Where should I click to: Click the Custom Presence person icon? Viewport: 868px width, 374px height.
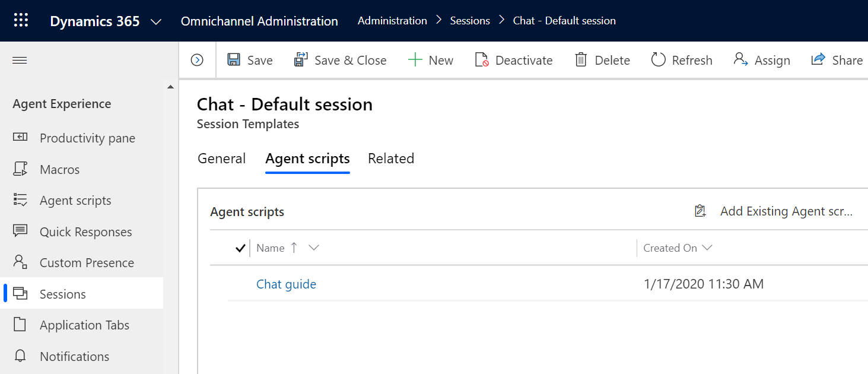click(x=20, y=262)
